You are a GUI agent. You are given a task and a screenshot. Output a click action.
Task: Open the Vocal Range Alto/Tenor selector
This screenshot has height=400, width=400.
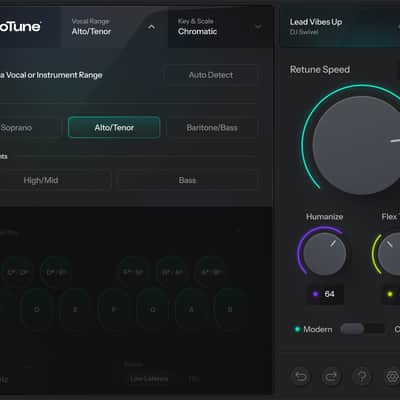[114, 27]
